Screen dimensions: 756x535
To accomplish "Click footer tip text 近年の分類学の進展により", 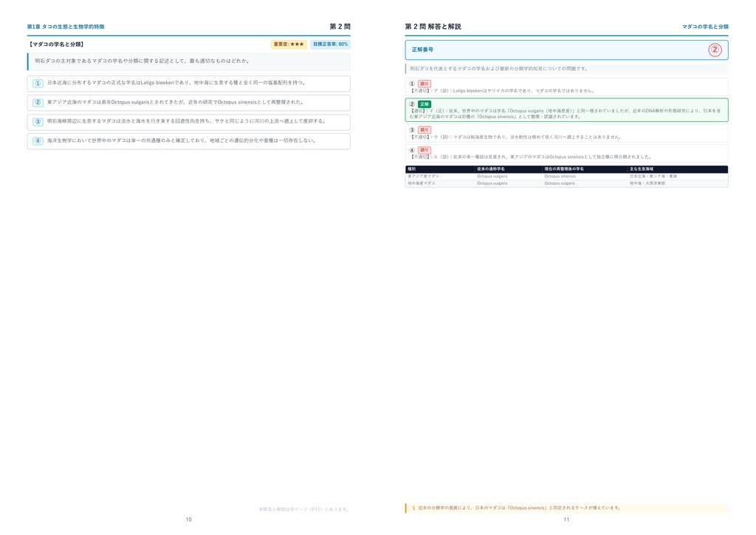I will 519,508.
